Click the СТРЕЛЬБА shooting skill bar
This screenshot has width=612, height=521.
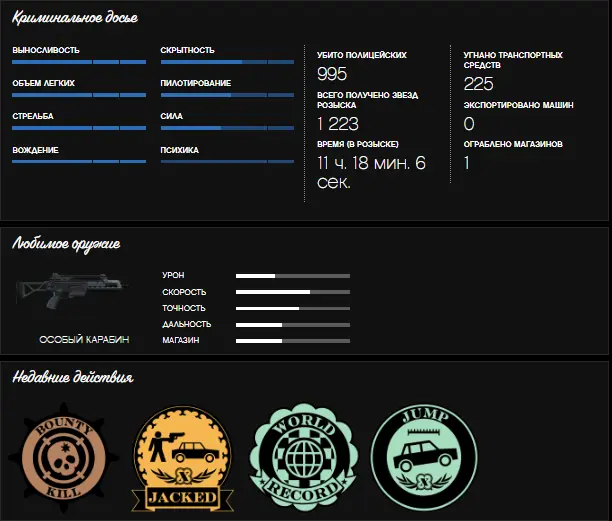pos(79,128)
